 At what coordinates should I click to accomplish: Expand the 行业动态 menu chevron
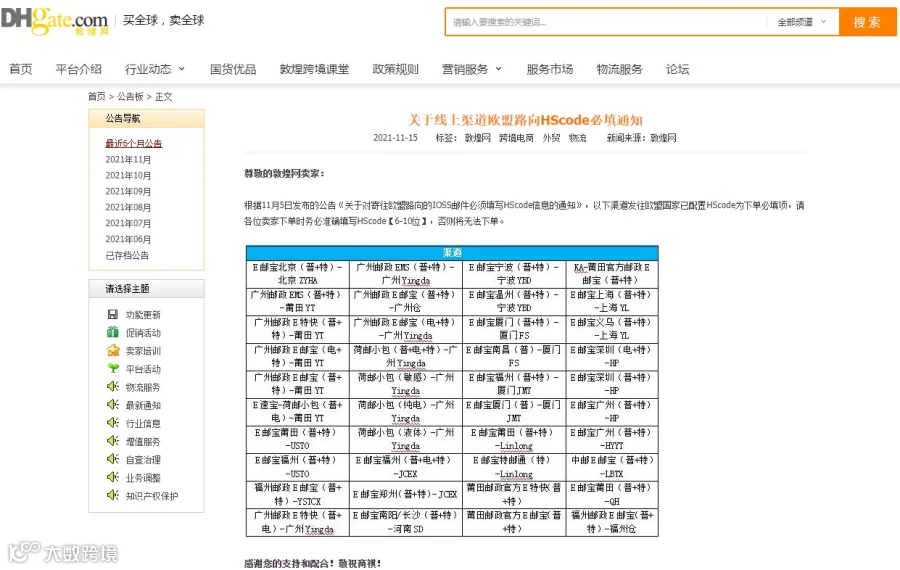pyautogui.click(x=181, y=69)
